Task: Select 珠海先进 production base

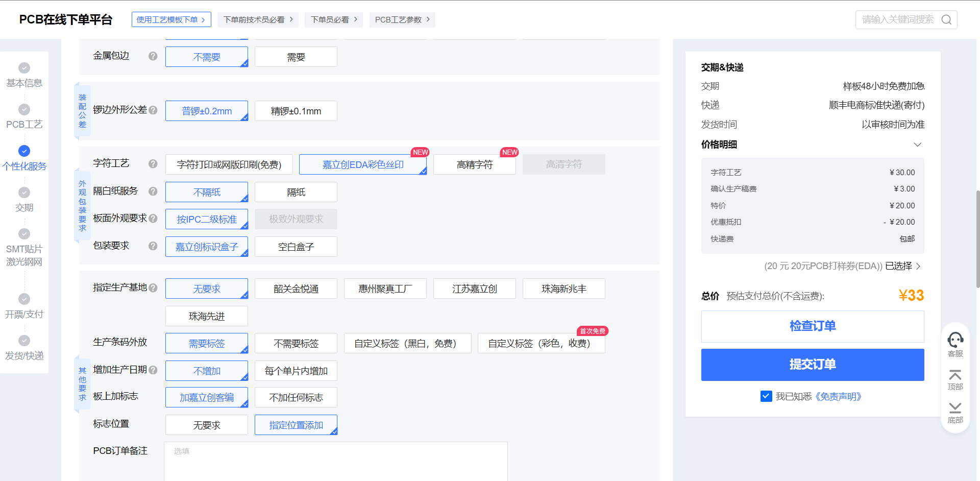Action: click(x=207, y=316)
